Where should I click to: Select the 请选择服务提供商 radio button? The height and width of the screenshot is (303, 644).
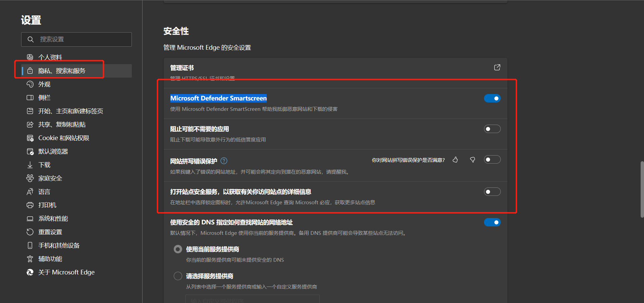tap(178, 276)
